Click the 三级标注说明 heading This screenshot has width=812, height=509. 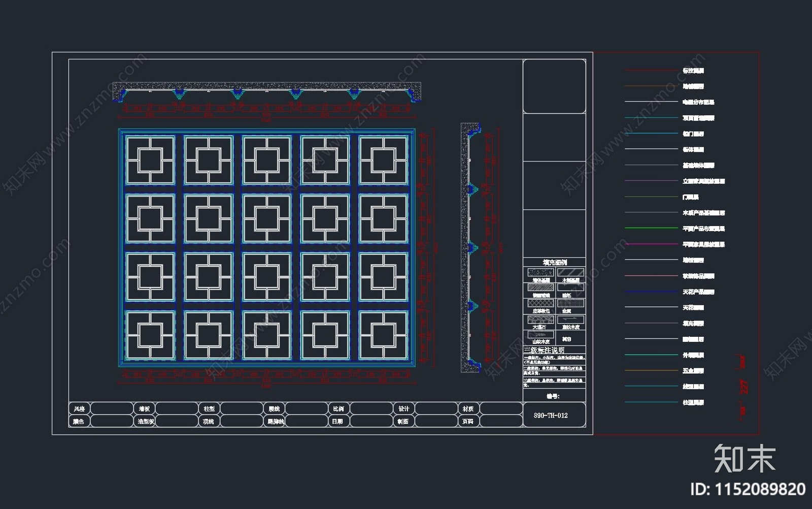544,350
